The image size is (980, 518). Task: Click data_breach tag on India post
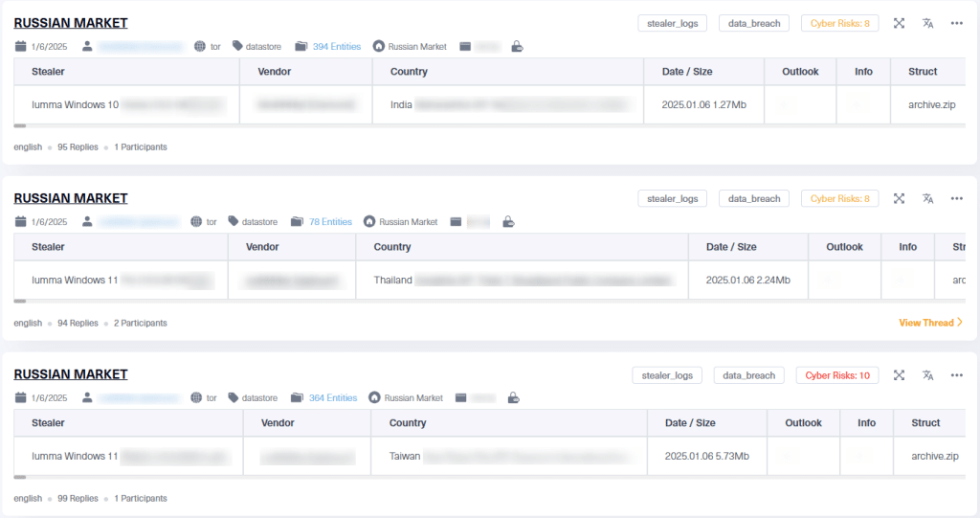754,23
